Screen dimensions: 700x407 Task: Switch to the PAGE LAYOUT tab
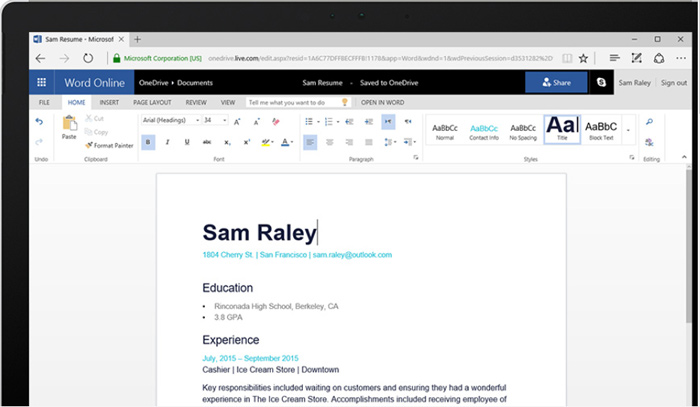coord(152,102)
